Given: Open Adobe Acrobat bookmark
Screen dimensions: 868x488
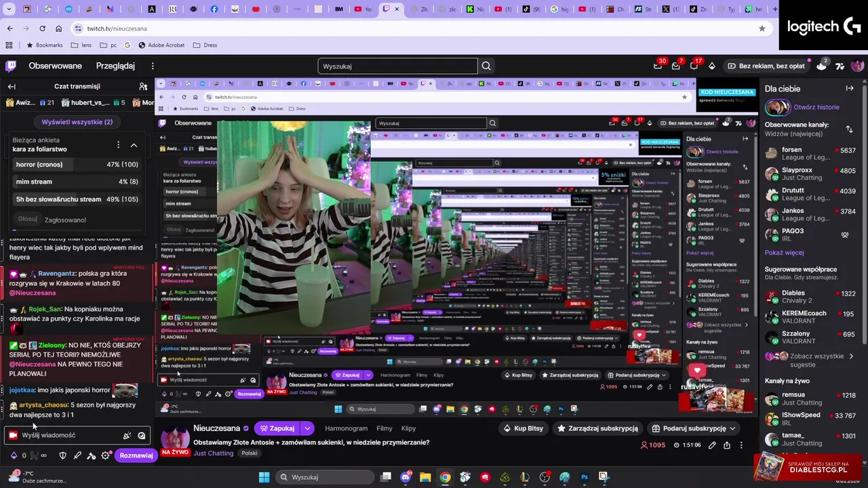Looking at the screenshot, I should pos(161,45).
